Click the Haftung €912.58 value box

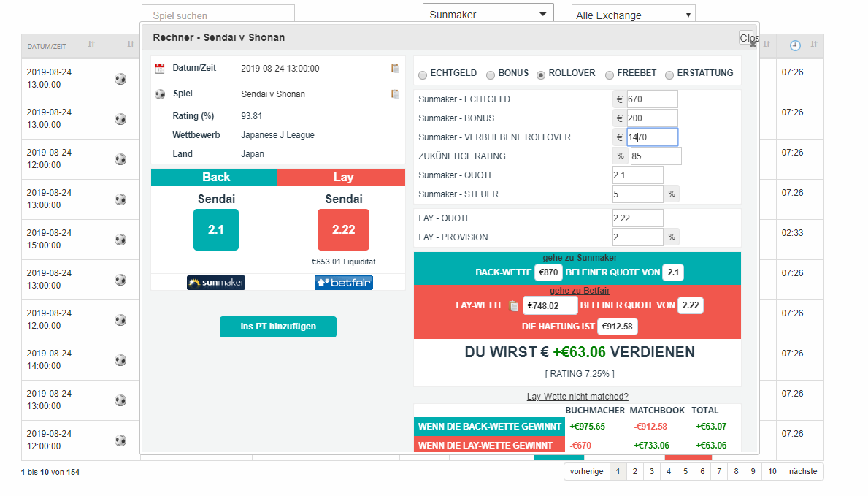click(617, 327)
